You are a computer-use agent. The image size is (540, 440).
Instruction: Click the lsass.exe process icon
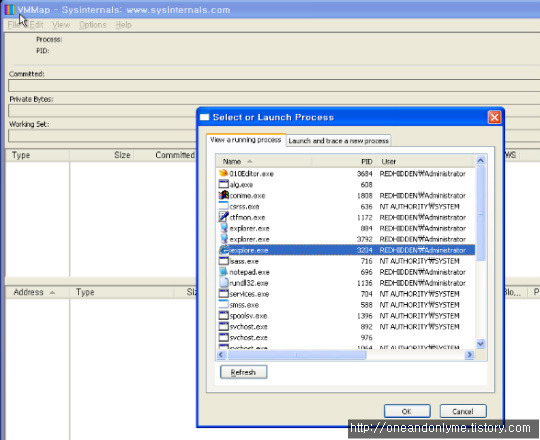pos(224,261)
